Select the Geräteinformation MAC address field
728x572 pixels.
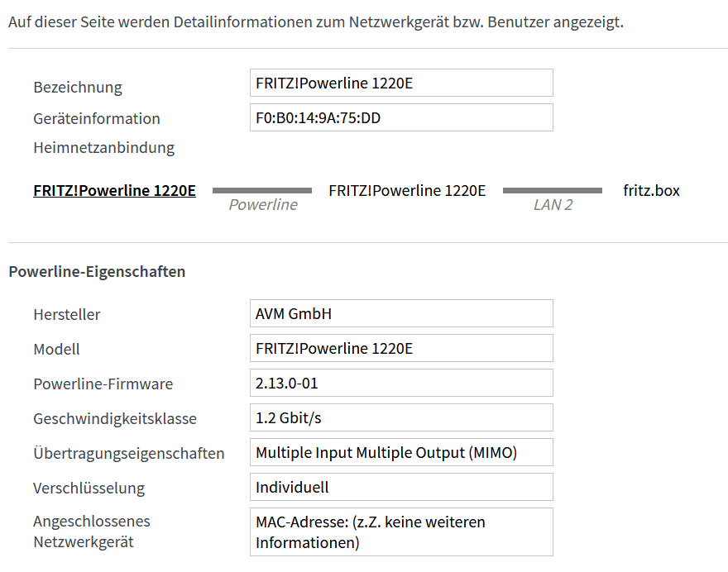(x=401, y=117)
